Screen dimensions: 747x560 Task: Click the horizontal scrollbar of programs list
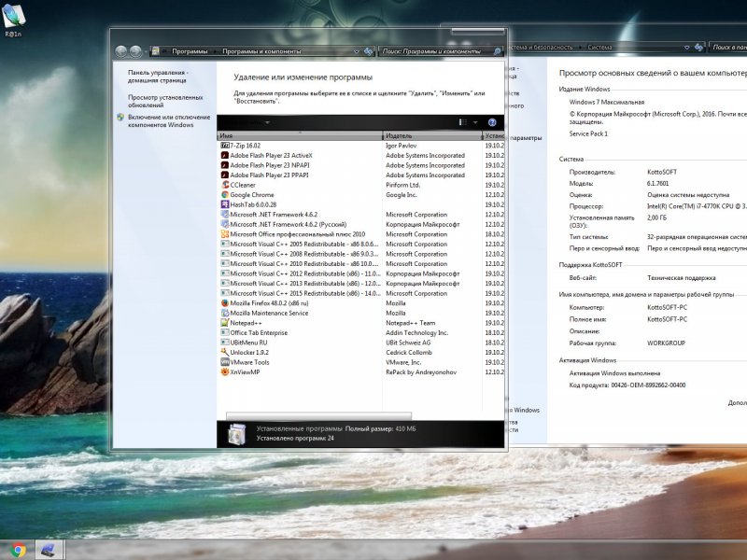coord(318,415)
